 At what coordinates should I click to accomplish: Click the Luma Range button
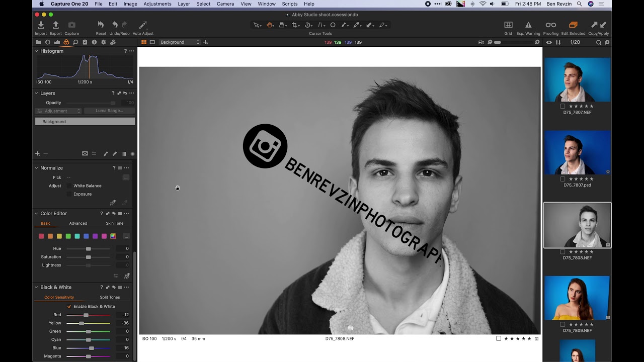109,111
